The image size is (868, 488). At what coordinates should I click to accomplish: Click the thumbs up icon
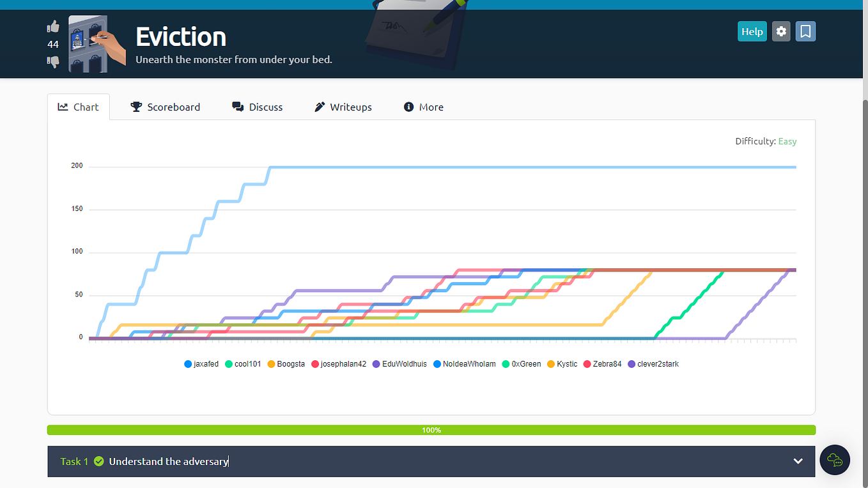click(53, 26)
